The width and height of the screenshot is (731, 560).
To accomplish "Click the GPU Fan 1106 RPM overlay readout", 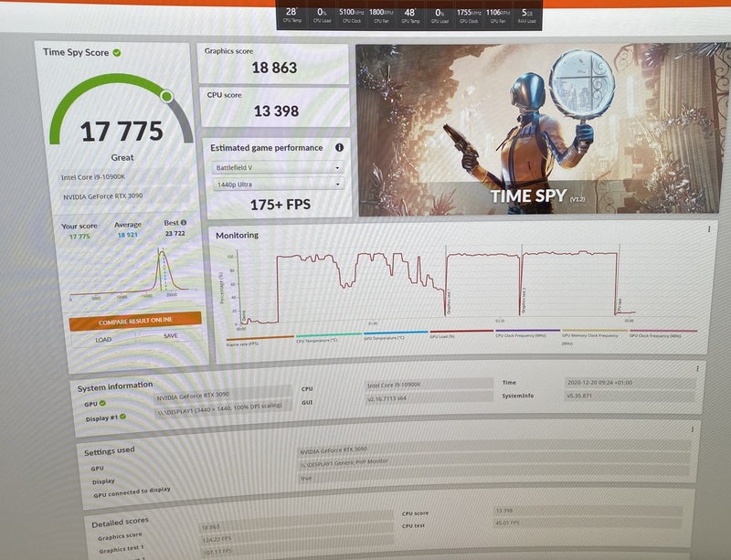I will pyautogui.click(x=498, y=15).
